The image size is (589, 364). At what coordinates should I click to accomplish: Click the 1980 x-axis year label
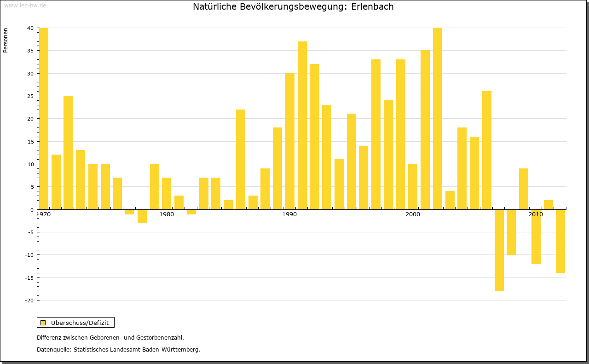point(167,215)
